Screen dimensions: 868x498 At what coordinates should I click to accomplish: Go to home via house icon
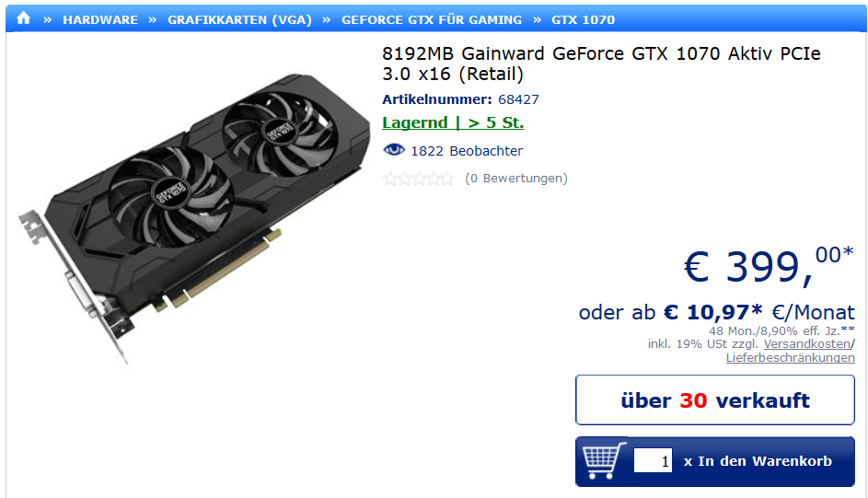pyautogui.click(x=23, y=18)
